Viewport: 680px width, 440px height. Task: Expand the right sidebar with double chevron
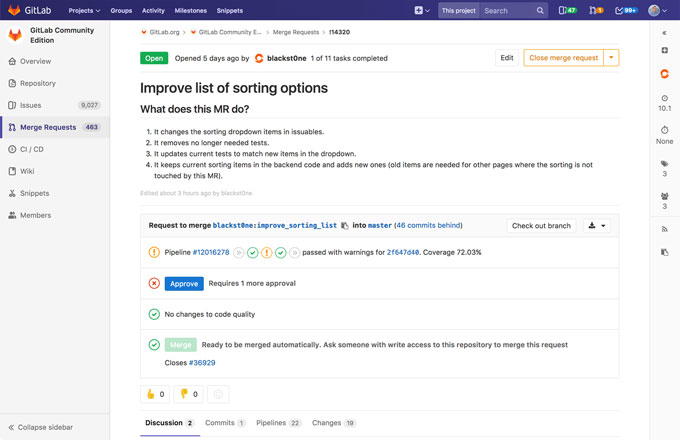click(x=665, y=33)
